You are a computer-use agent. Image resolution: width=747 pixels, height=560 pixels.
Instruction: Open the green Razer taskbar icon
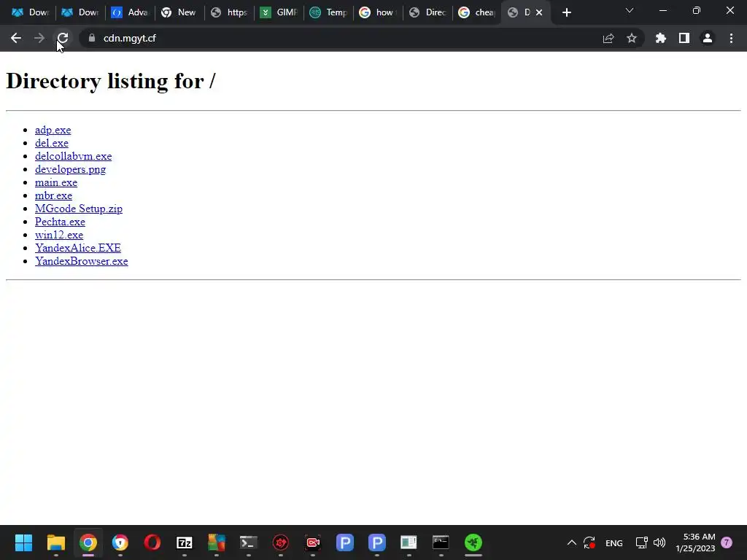click(473, 542)
